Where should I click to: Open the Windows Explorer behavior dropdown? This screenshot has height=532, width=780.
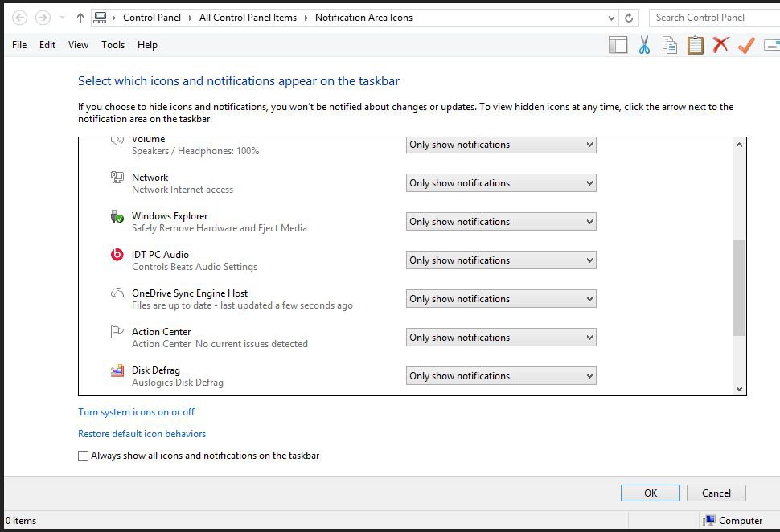click(501, 222)
